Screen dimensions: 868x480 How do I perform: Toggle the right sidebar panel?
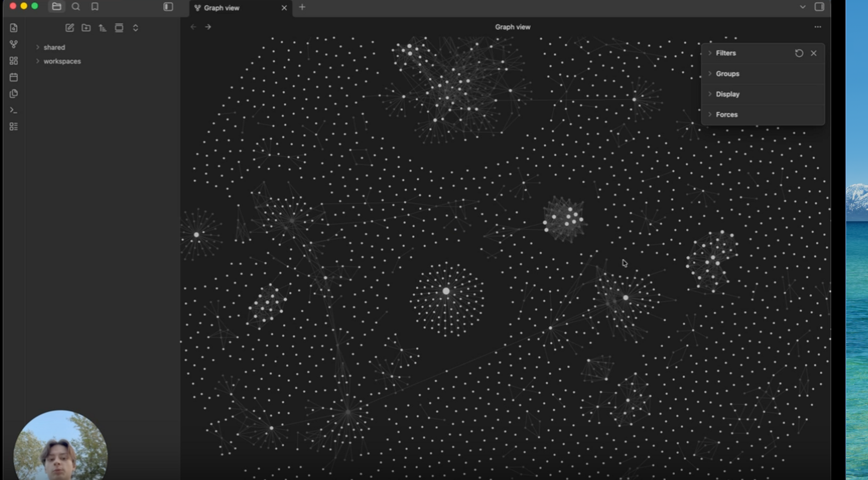click(x=819, y=7)
